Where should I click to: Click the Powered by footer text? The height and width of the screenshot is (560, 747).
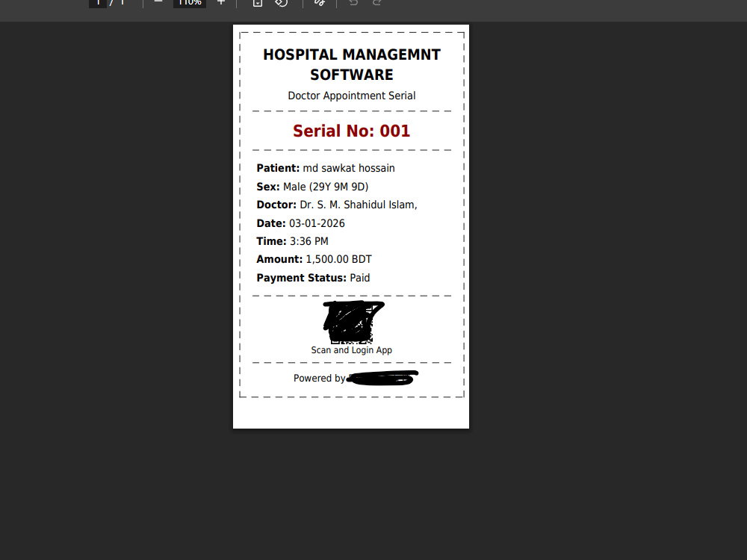point(319,378)
